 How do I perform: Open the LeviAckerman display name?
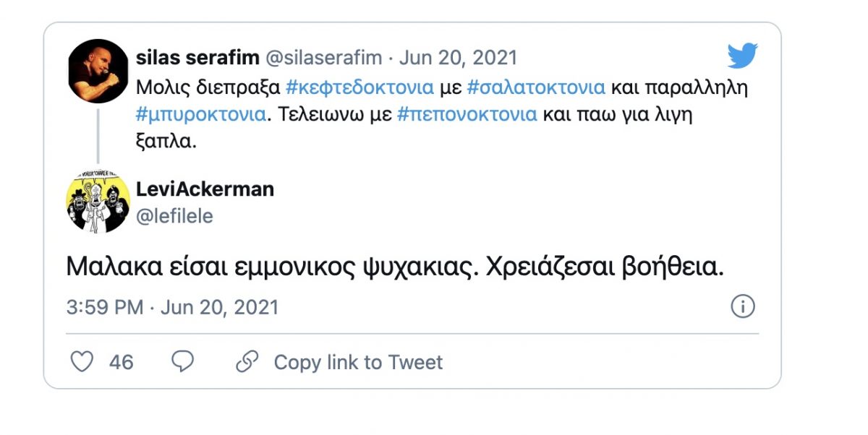tap(205, 189)
